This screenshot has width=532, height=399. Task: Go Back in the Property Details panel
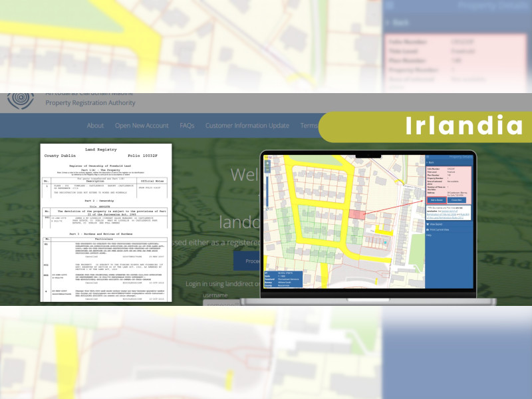pyautogui.click(x=430, y=162)
